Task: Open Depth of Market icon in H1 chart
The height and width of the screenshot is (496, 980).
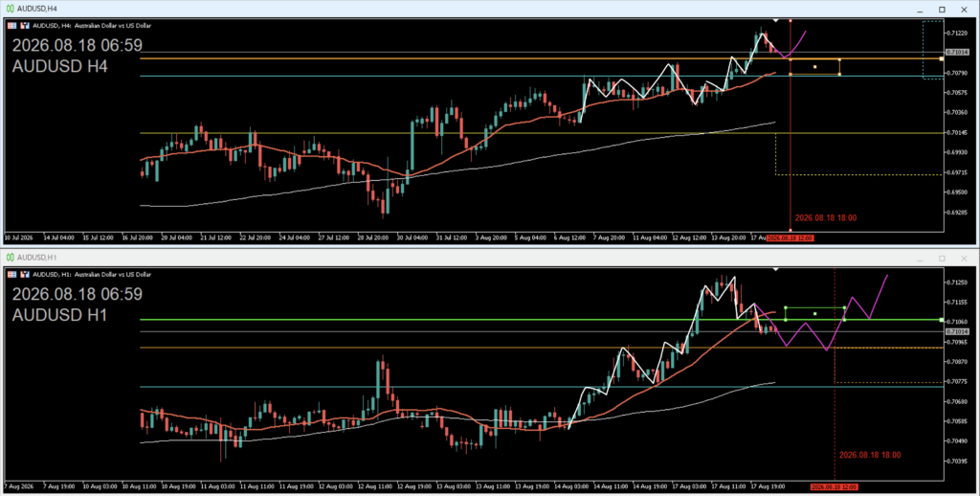Action: pyautogui.click(x=11, y=275)
